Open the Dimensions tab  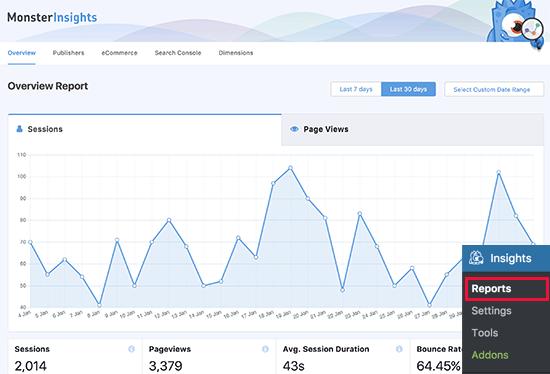click(236, 53)
